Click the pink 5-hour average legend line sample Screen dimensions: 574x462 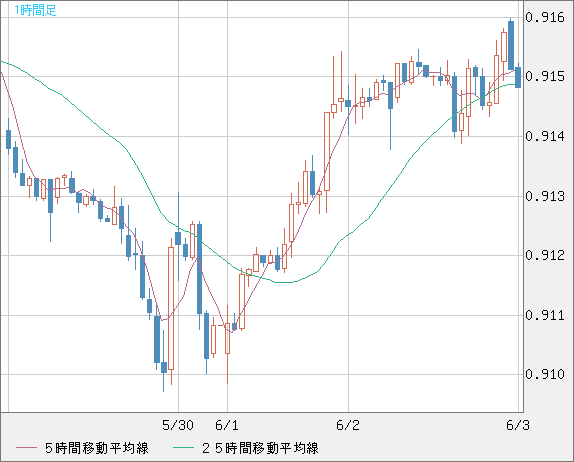26,448
